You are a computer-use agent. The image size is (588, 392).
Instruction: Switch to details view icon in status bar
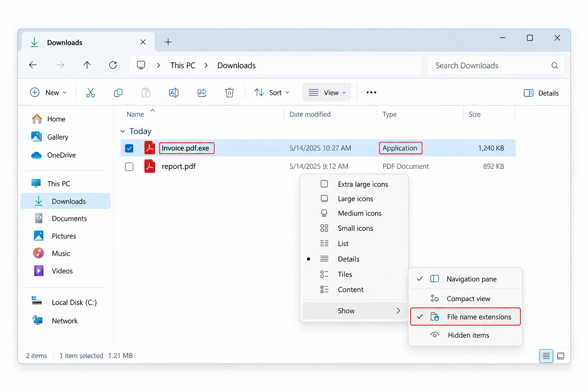tap(546, 356)
